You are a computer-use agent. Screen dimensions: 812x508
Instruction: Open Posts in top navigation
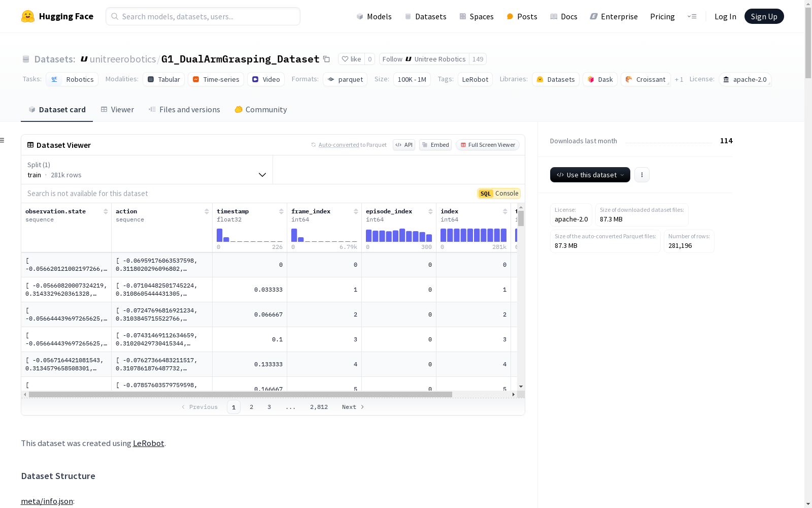[x=522, y=16]
